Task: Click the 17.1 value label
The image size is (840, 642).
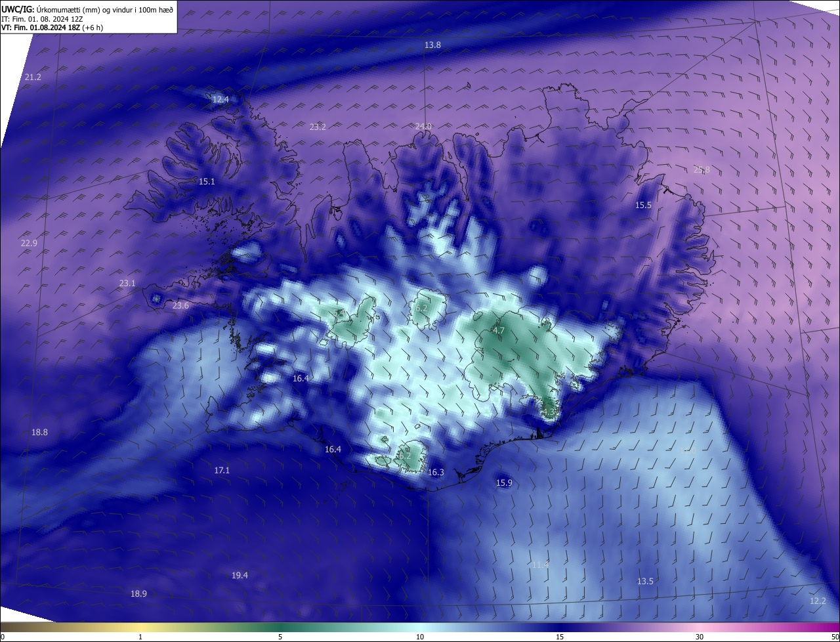Action: coord(222,471)
